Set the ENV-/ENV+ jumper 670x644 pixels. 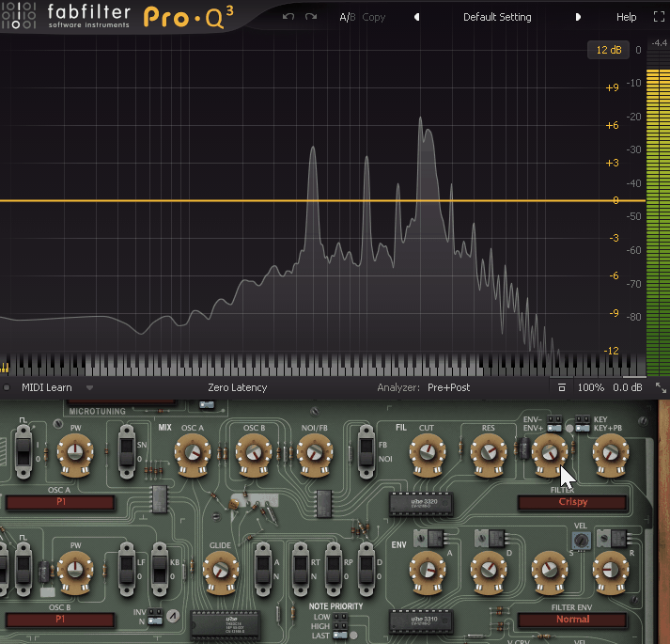pos(554,423)
